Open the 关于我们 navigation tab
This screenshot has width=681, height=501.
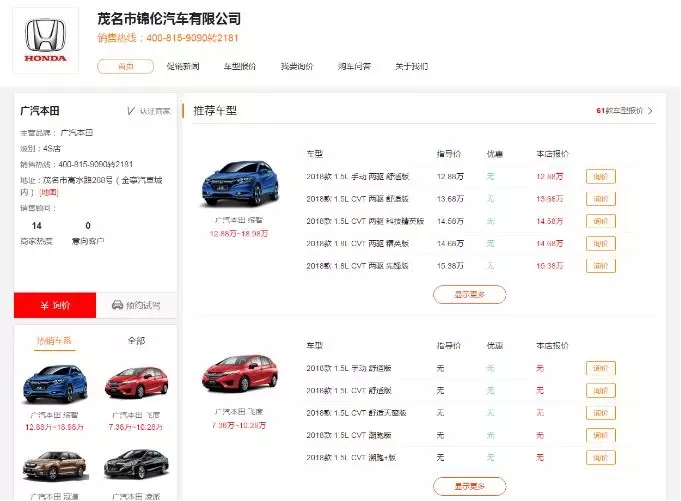(x=411, y=66)
